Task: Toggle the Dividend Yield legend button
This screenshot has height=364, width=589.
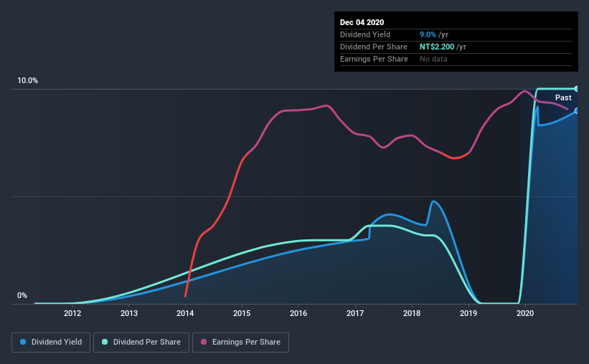Action: (x=51, y=343)
